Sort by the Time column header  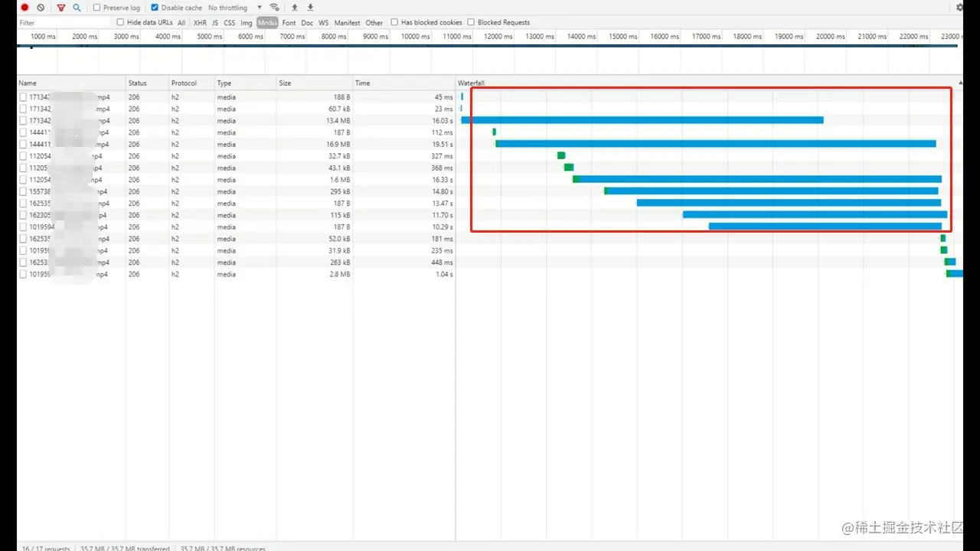coord(403,83)
